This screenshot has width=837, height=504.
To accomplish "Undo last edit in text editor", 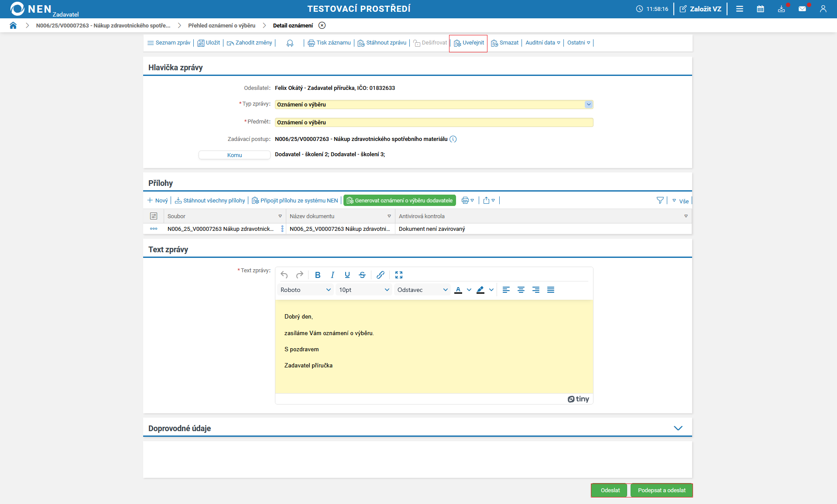I will pyautogui.click(x=284, y=275).
